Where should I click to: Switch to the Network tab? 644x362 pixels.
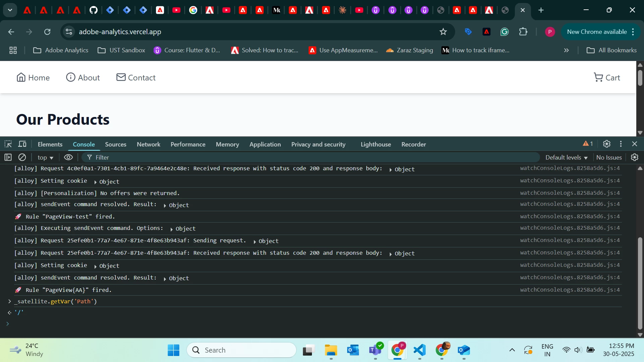148,144
